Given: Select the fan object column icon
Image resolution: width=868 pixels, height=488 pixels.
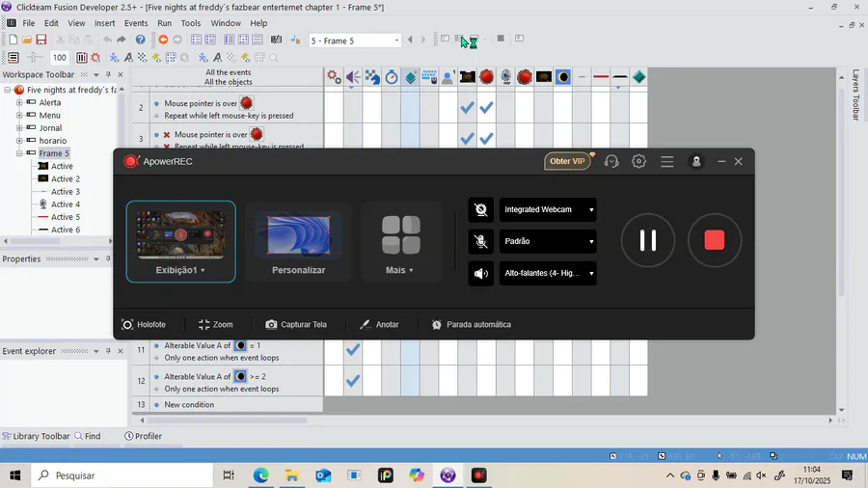Looking at the screenshot, I should (506, 77).
